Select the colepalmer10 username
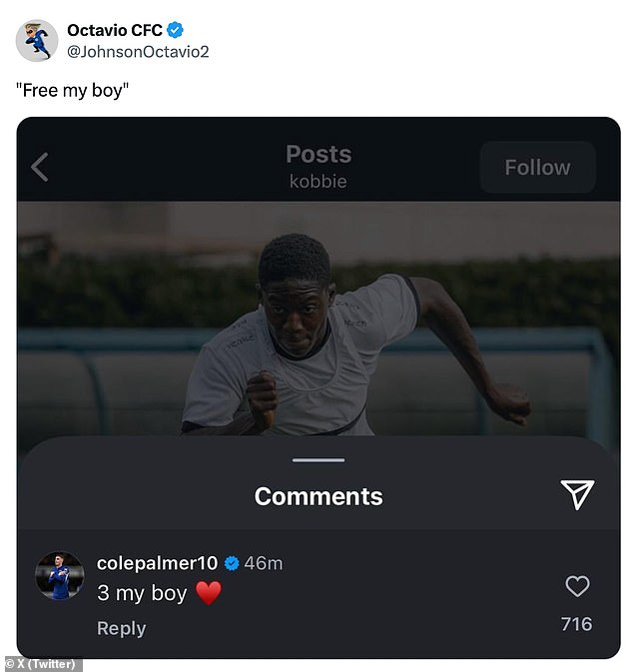This screenshot has width=633, height=672. [157, 563]
